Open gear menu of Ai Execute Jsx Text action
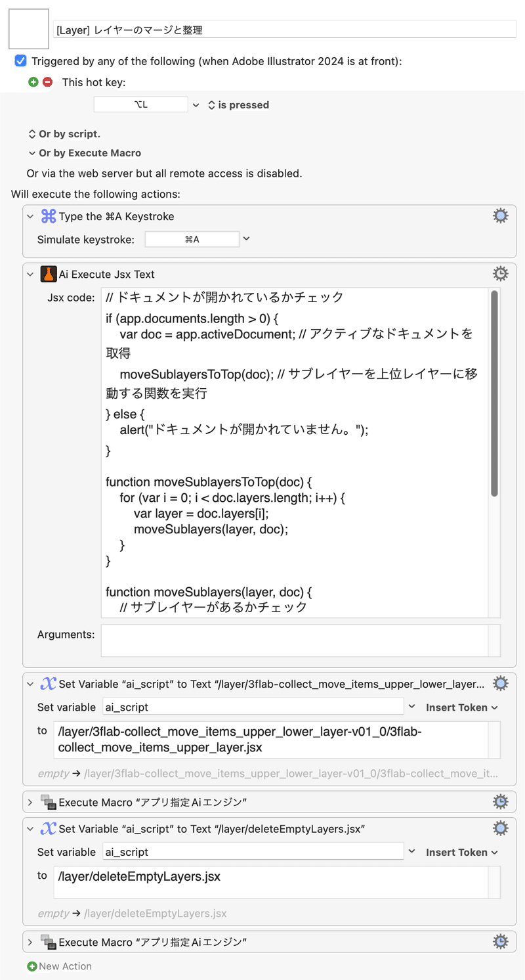Screen dimensions: 525x980 500,274
